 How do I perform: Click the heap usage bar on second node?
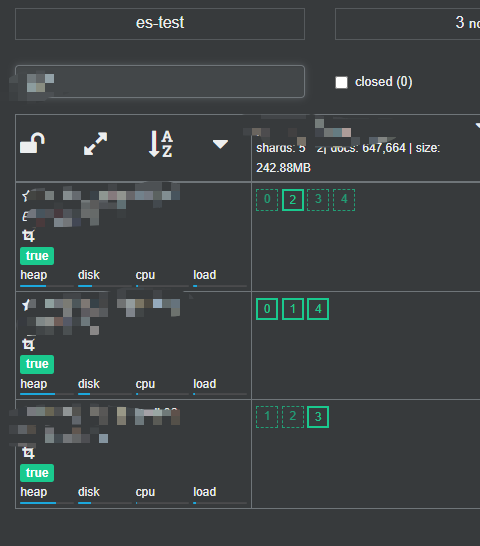coord(47,394)
